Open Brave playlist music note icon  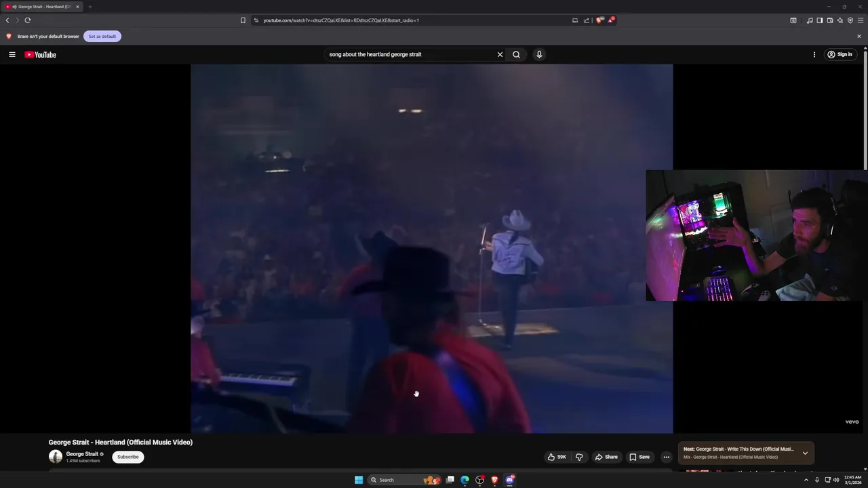(x=810, y=20)
